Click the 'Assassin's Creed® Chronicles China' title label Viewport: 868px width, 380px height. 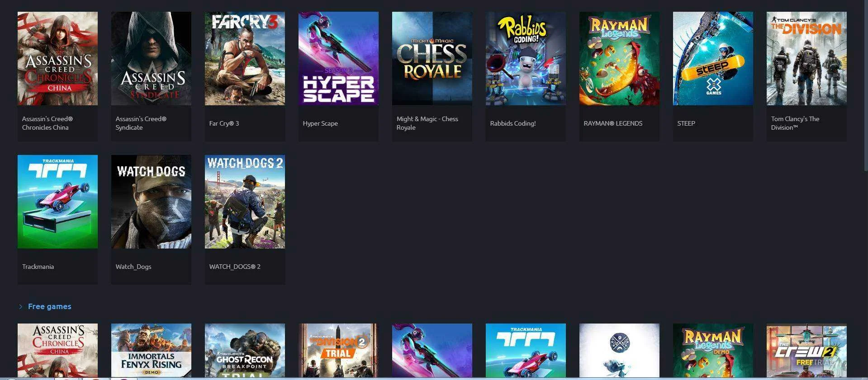tap(47, 123)
